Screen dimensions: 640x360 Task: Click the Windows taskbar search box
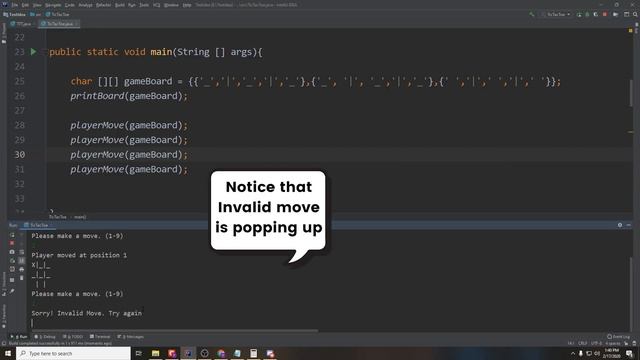(x=73, y=353)
